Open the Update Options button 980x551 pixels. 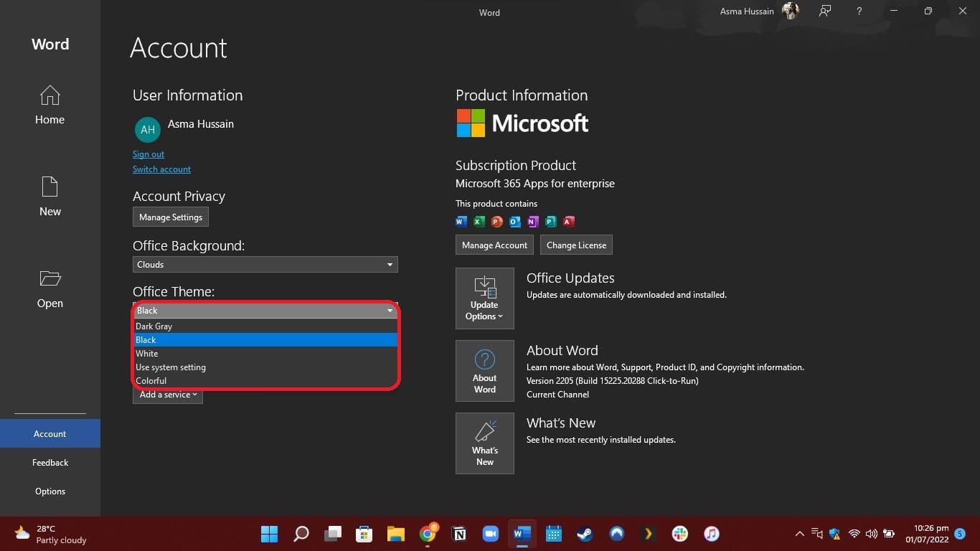pos(484,298)
